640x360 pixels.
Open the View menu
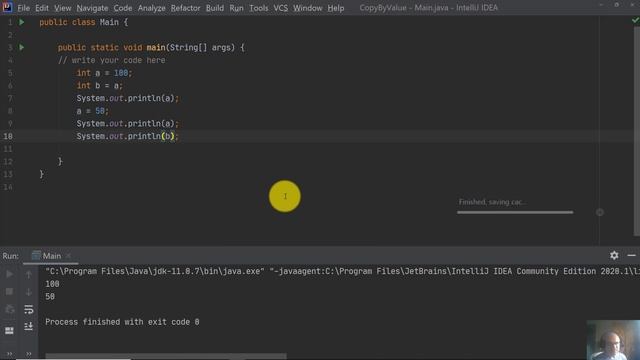point(62,8)
